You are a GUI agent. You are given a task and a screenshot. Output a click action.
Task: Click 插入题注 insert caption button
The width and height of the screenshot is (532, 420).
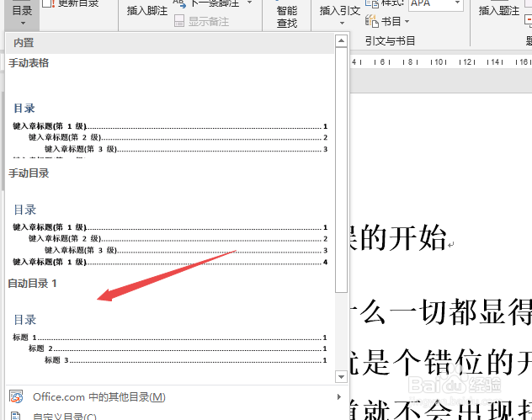(498, 11)
